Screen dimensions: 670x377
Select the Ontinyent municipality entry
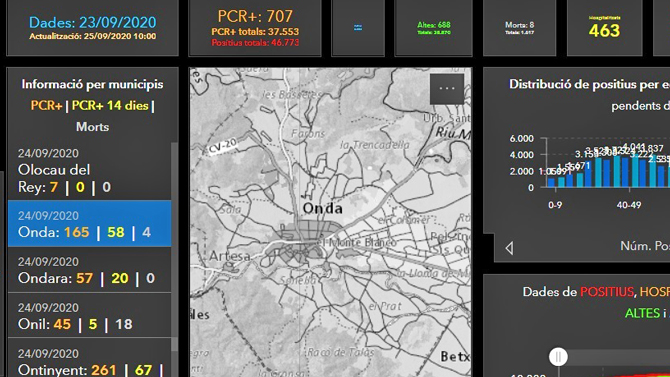pyautogui.click(x=89, y=358)
